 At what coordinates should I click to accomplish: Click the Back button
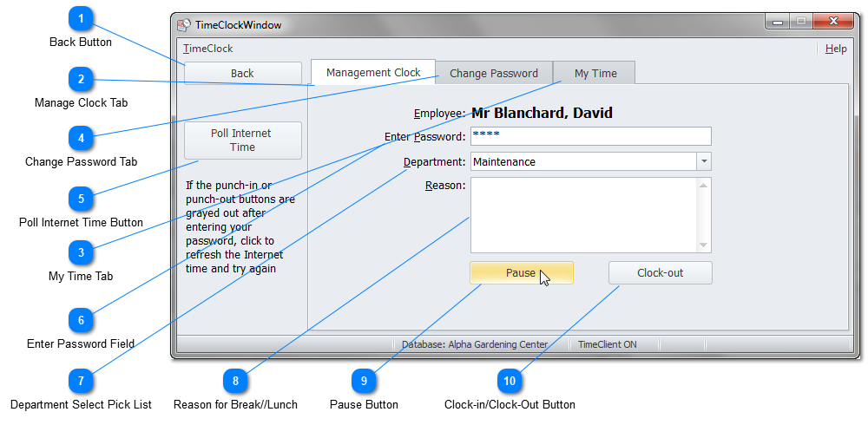tap(242, 74)
